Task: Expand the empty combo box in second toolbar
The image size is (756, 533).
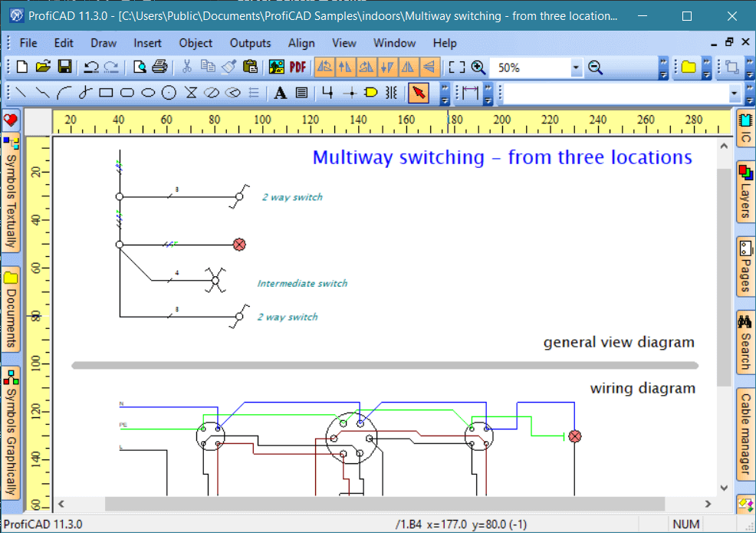Action: 735,94
